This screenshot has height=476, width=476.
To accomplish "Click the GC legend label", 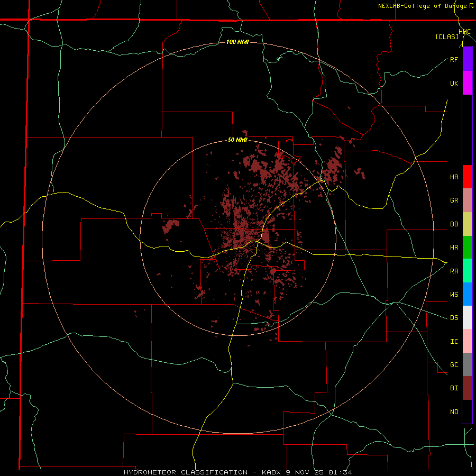I will click(x=454, y=365).
